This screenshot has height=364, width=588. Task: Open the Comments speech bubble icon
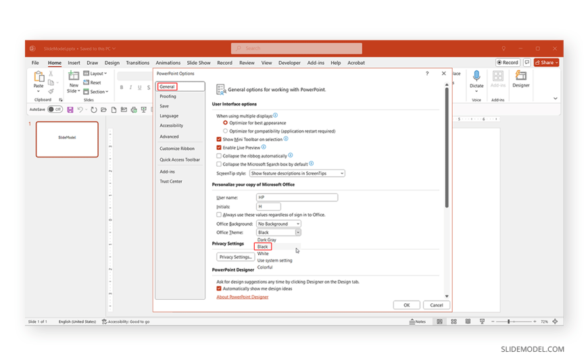[x=527, y=63]
